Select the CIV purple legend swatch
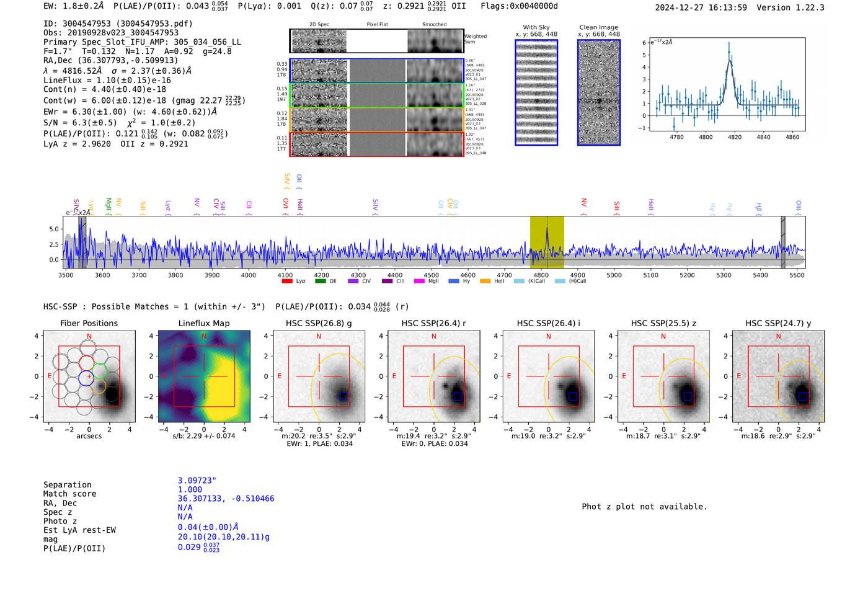The width and height of the screenshot is (868, 591). [x=353, y=281]
